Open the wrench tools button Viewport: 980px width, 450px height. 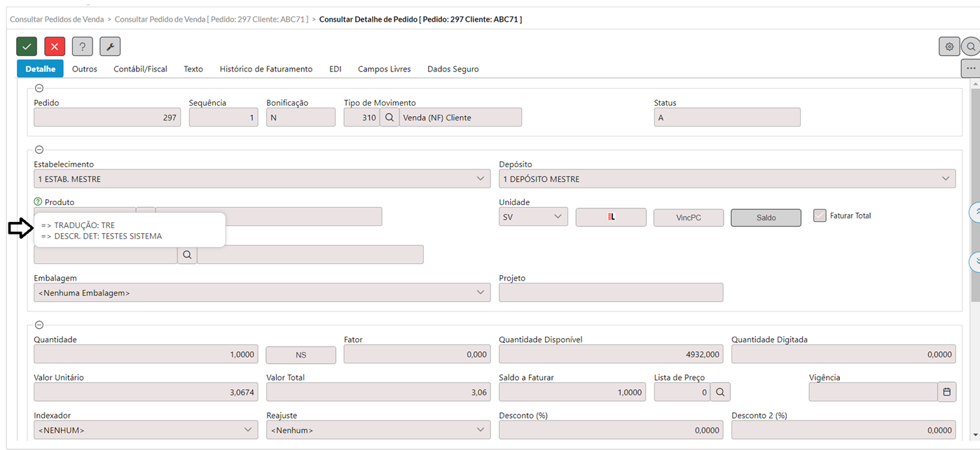pos(110,47)
